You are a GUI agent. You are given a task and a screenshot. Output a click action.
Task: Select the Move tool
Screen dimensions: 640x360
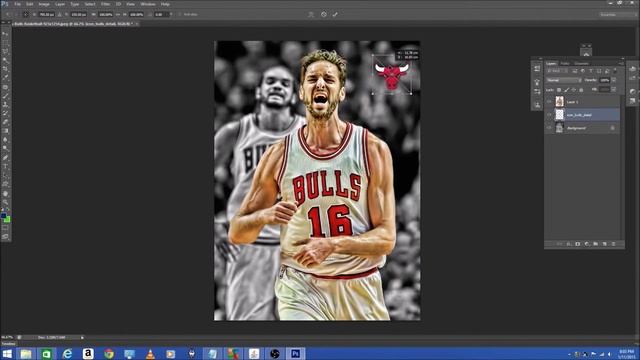pyautogui.click(x=6, y=34)
